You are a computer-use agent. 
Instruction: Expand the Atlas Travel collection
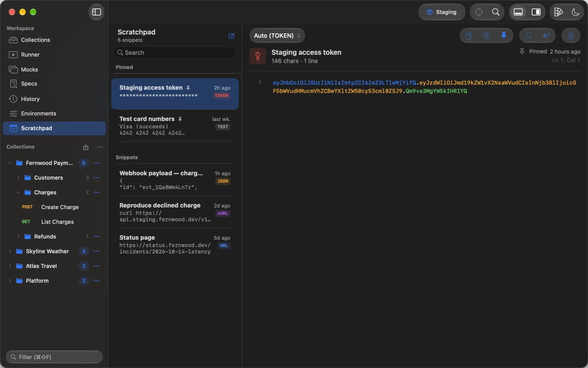(10, 266)
